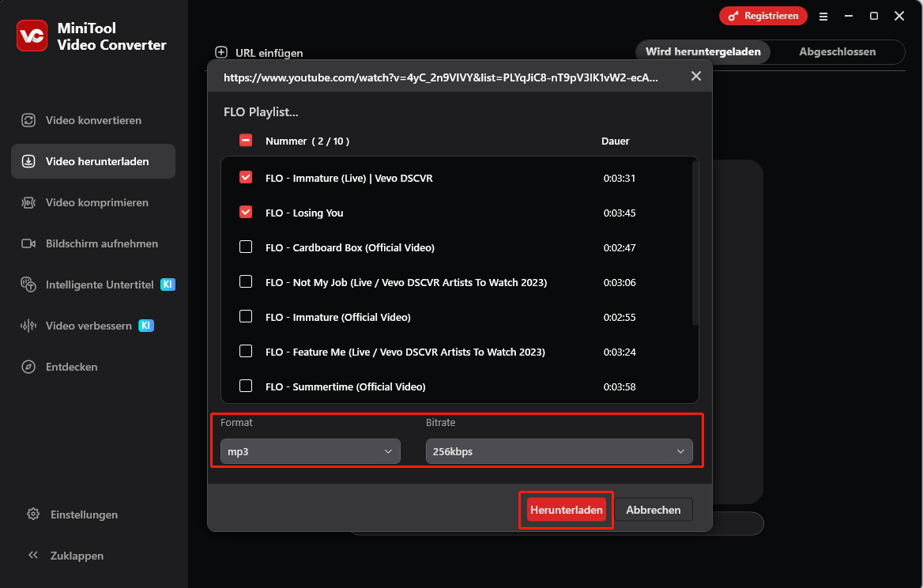The height and width of the screenshot is (588, 923).
Task: Toggle the select-all Nummer checkbox
Action: coord(246,140)
